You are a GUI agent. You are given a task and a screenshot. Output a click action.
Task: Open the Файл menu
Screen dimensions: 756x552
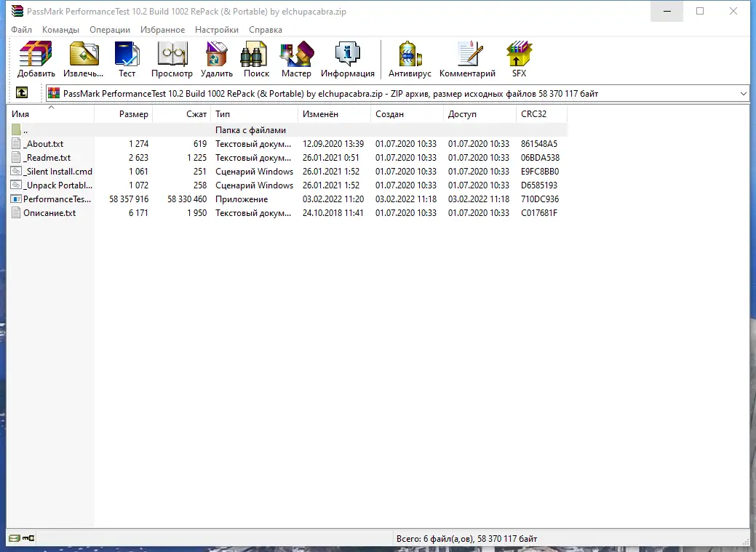point(21,30)
